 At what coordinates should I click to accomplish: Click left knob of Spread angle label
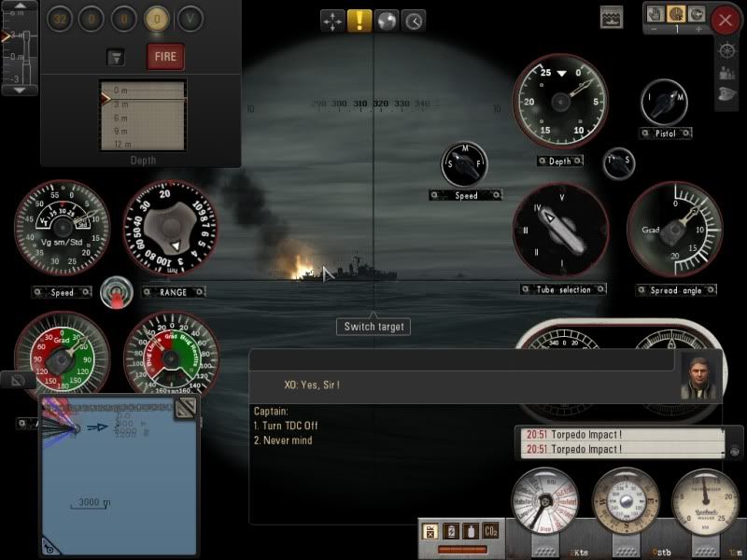[641, 290]
